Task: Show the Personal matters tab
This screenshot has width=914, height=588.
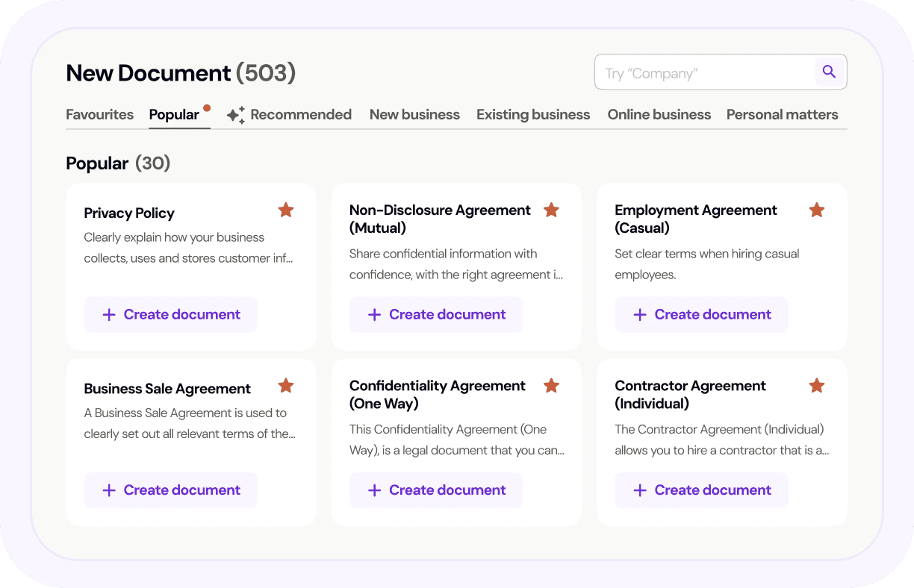Action: pos(782,115)
